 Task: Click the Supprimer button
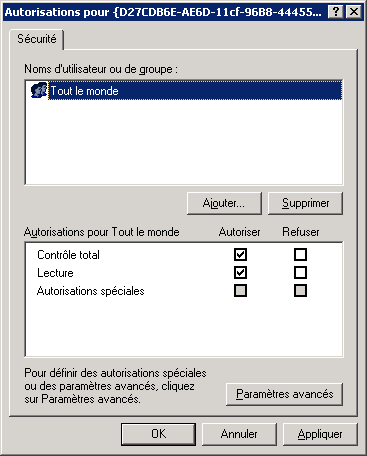click(x=305, y=203)
